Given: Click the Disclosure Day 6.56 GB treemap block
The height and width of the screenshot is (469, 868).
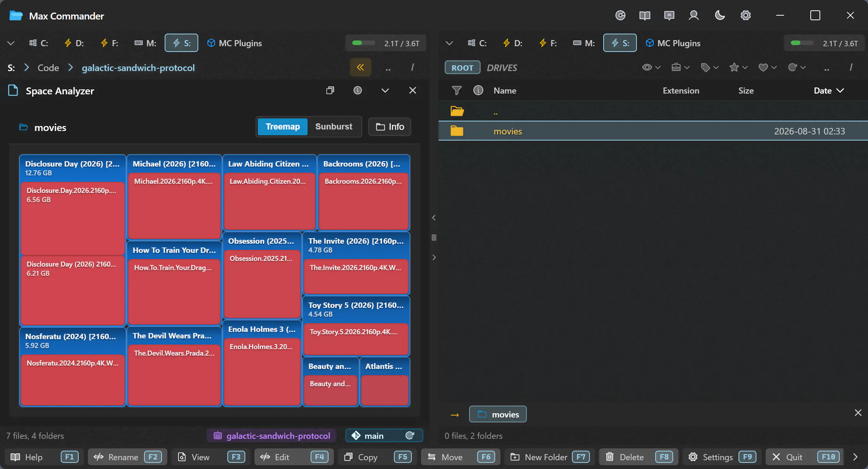Looking at the screenshot, I should 73,218.
